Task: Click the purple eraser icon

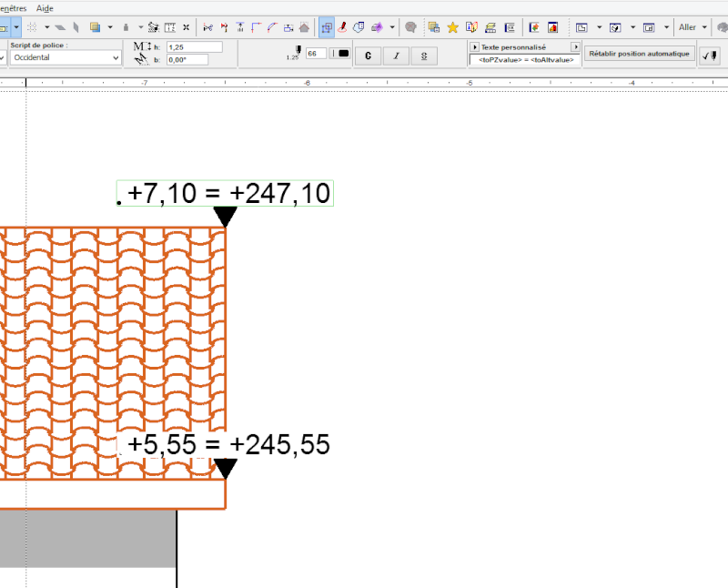Action: point(377,27)
